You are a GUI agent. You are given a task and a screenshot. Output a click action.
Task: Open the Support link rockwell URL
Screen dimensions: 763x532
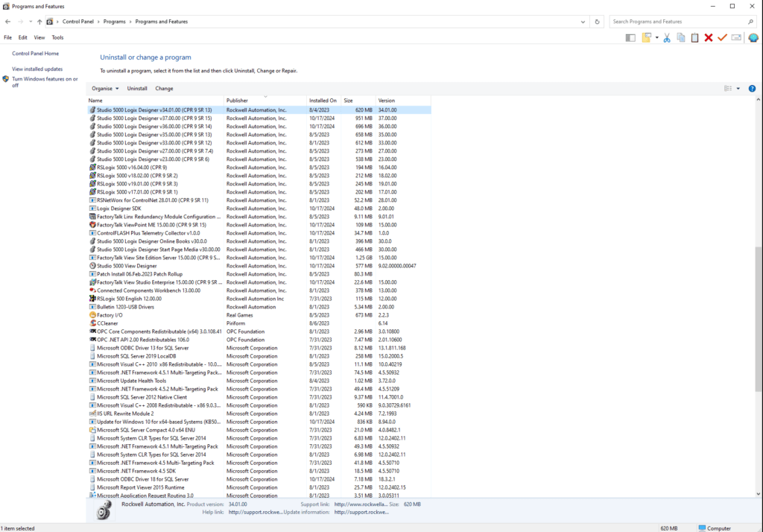point(361,504)
